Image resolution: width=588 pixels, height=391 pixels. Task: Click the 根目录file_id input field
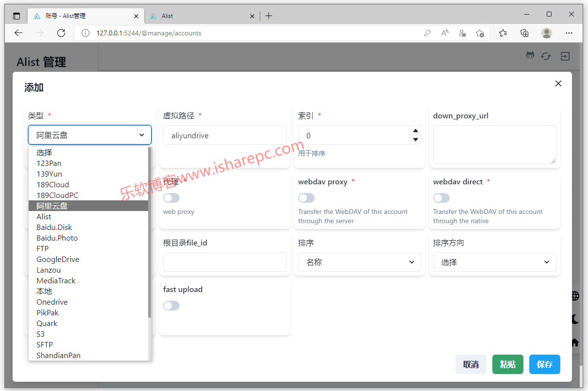click(x=225, y=262)
